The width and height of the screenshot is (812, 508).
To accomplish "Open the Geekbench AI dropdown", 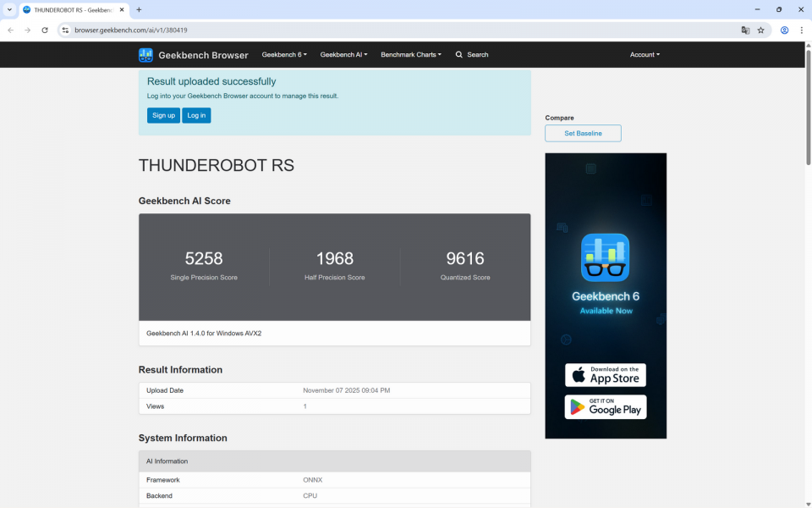I will (343, 54).
